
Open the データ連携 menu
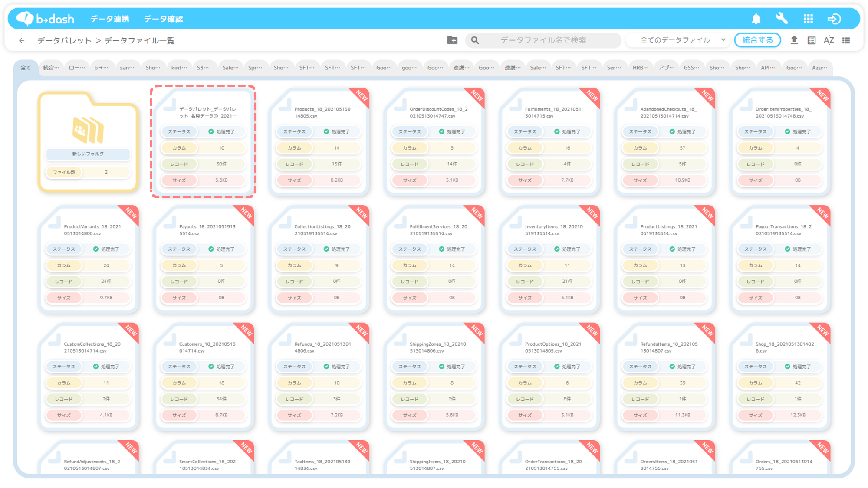pyautogui.click(x=109, y=19)
